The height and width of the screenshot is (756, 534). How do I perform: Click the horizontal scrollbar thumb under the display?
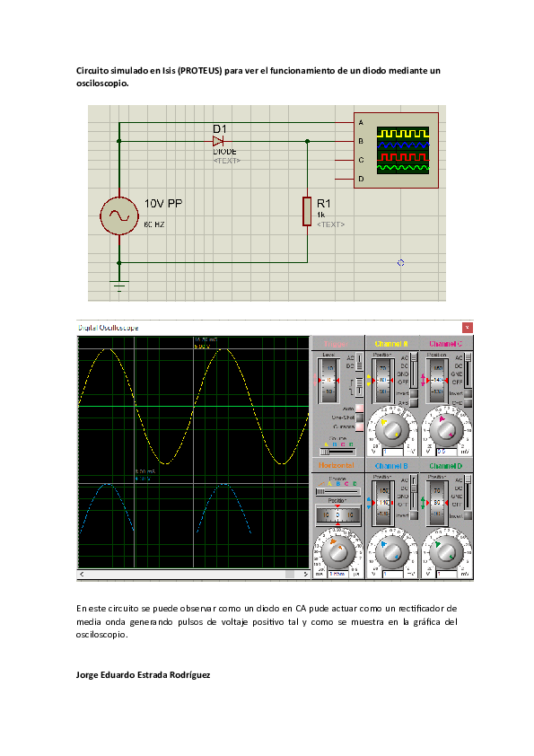tap(290, 574)
